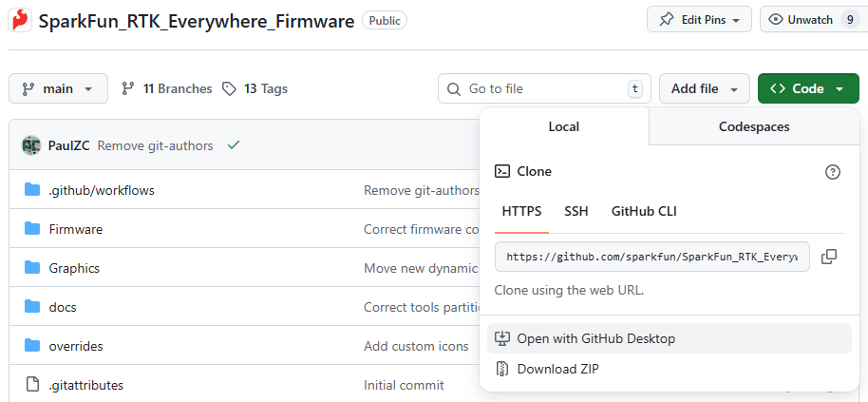This screenshot has height=402, width=868.
Task: Open the Firmware folder
Action: (76, 229)
